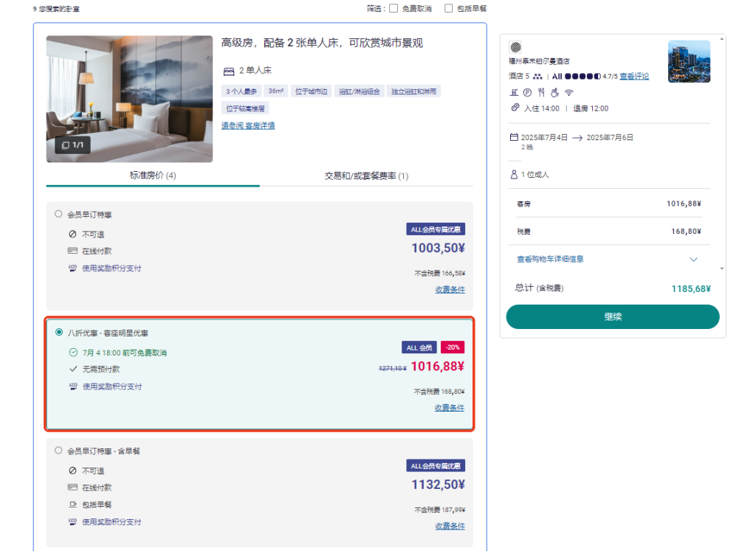Screen dimensions: 756x551
Task: Click the summary panel scroll-down arrow
Action: 722,268
